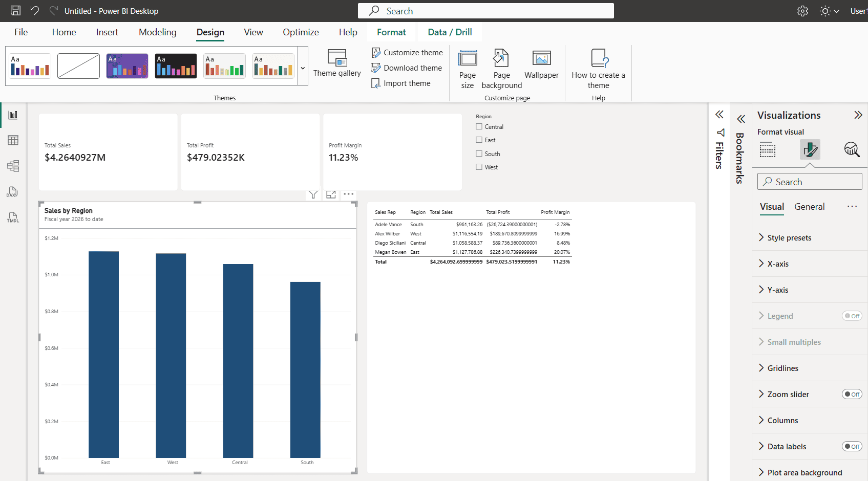Screen dimensions: 868x481
Task: Open More options ellipsis above chart
Action: [349, 194]
